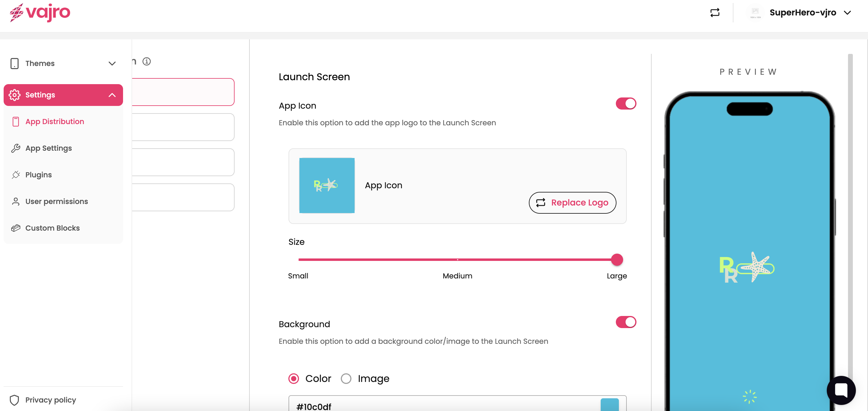The width and height of the screenshot is (868, 411).
Task: Collapse the Settings section chevron
Action: click(x=112, y=95)
